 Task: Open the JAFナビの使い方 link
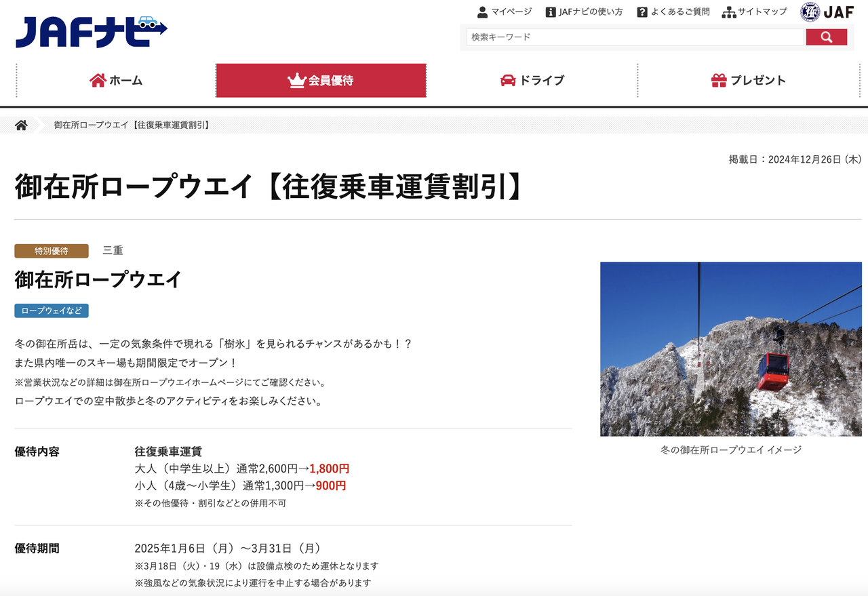click(x=585, y=12)
